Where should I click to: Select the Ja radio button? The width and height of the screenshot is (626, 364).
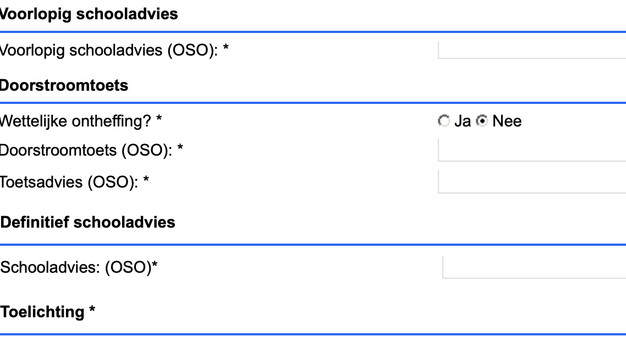point(443,121)
